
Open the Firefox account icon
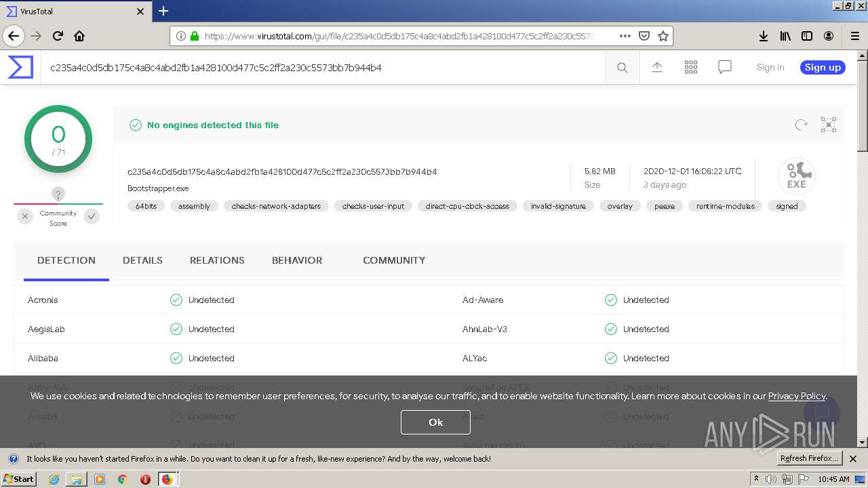tap(829, 36)
